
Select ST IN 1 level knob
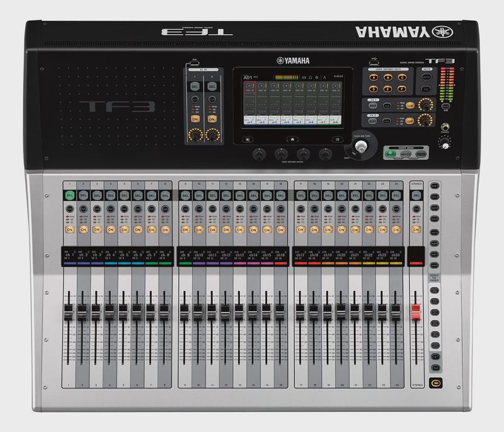click(195, 135)
